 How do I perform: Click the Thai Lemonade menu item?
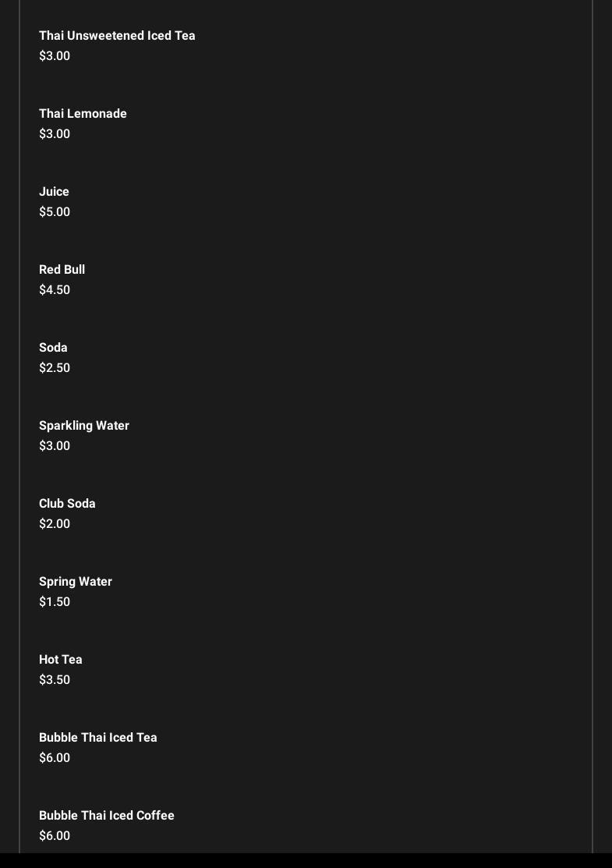83,114
